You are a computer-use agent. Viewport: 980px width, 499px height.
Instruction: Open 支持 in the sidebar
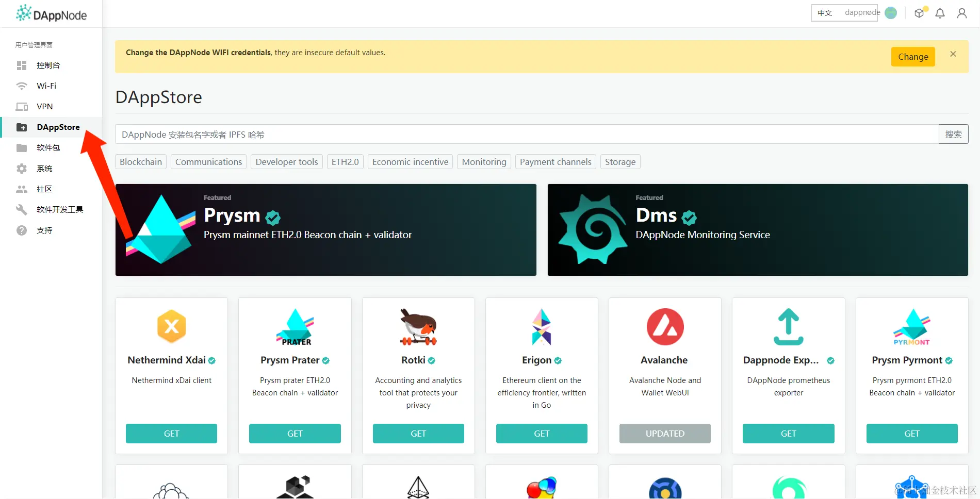pyautogui.click(x=51, y=230)
